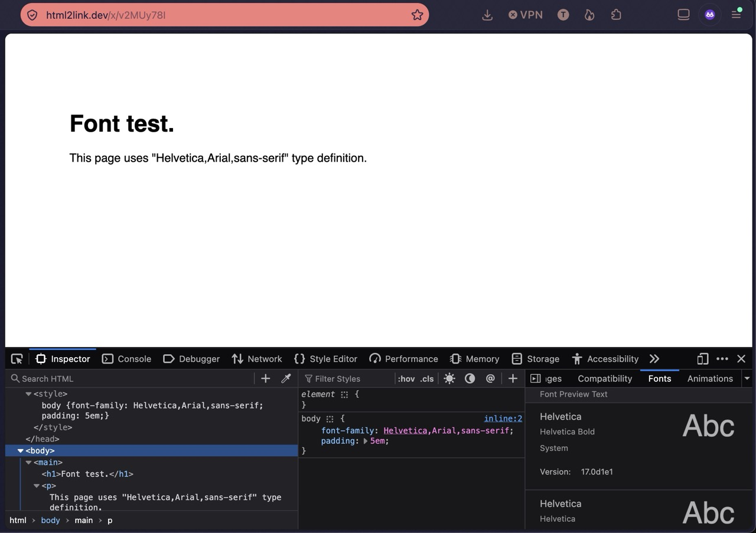
Task: Toggle the .cls classes panel
Action: [x=427, y=379]
